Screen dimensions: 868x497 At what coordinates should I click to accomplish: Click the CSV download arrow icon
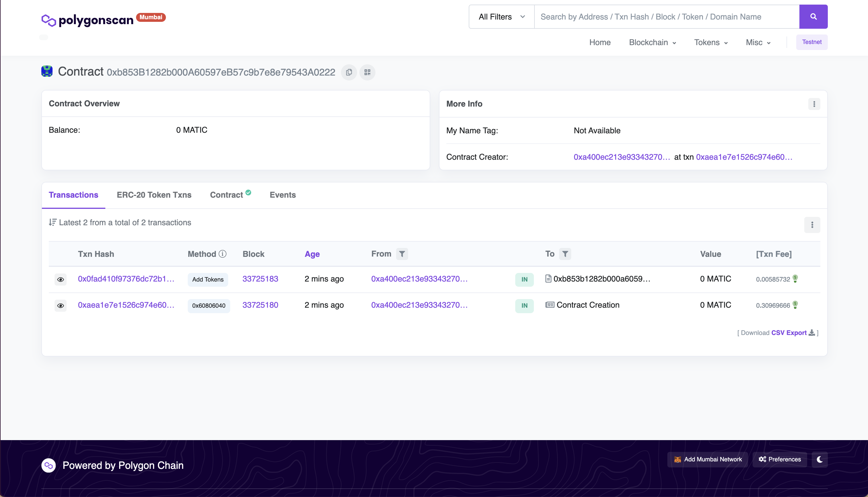coord(811,333)
